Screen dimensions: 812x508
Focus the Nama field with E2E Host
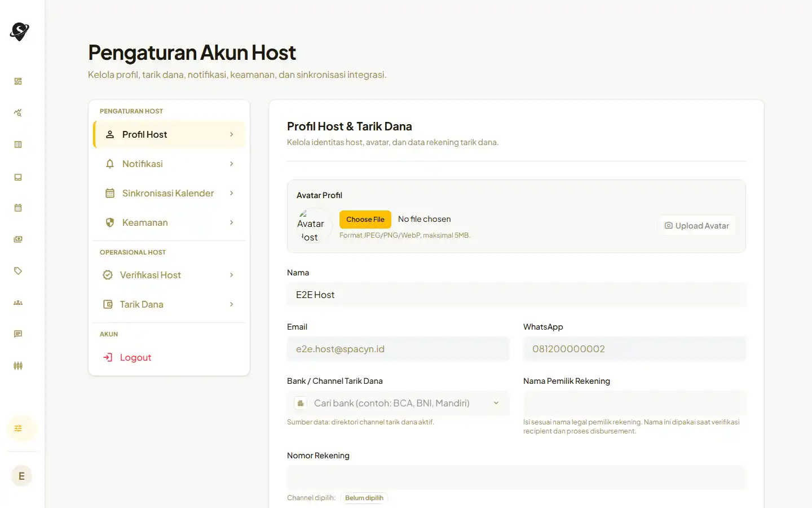[x=517, y=295]
